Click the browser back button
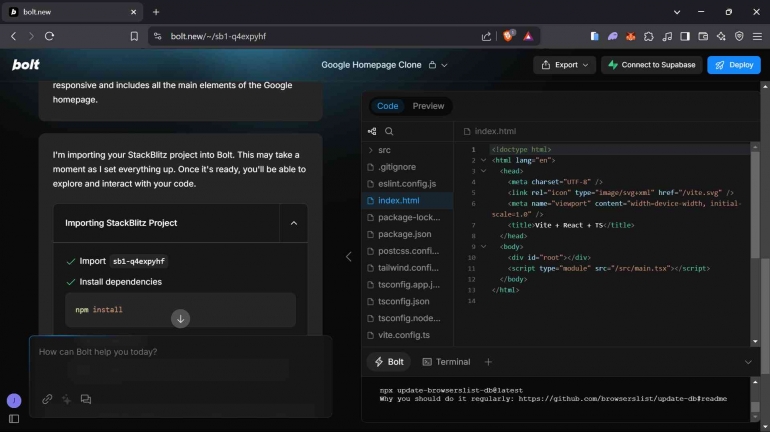 pos(13,36)
